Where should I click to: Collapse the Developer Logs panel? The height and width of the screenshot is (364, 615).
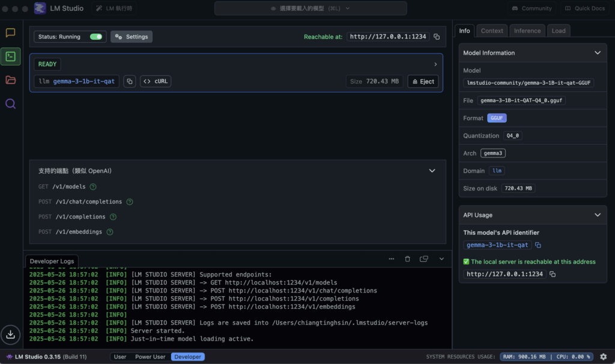pyautogui.click(x=441, y=259)
